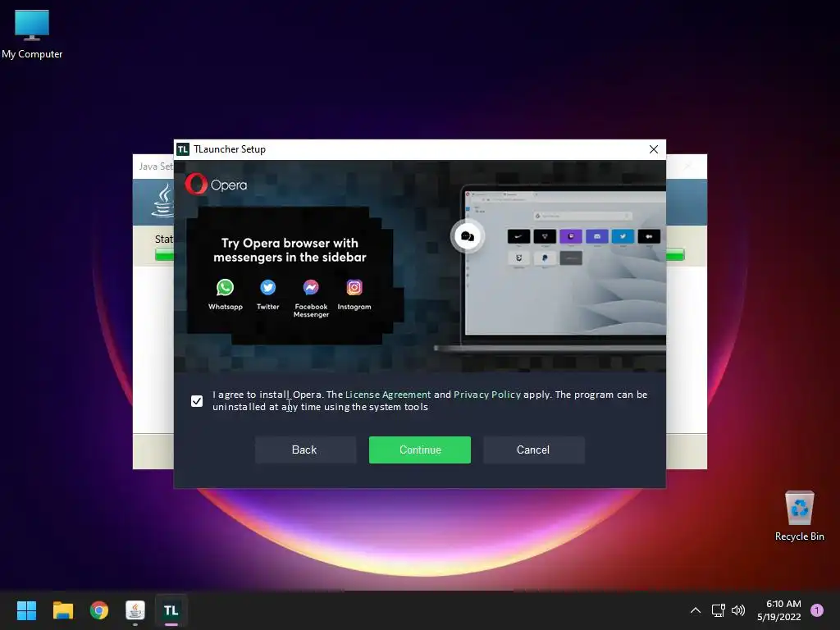Viewport: 840px width, 630px height.
Task: Click the Opera logo in the banner
Action: coord(216,185)
